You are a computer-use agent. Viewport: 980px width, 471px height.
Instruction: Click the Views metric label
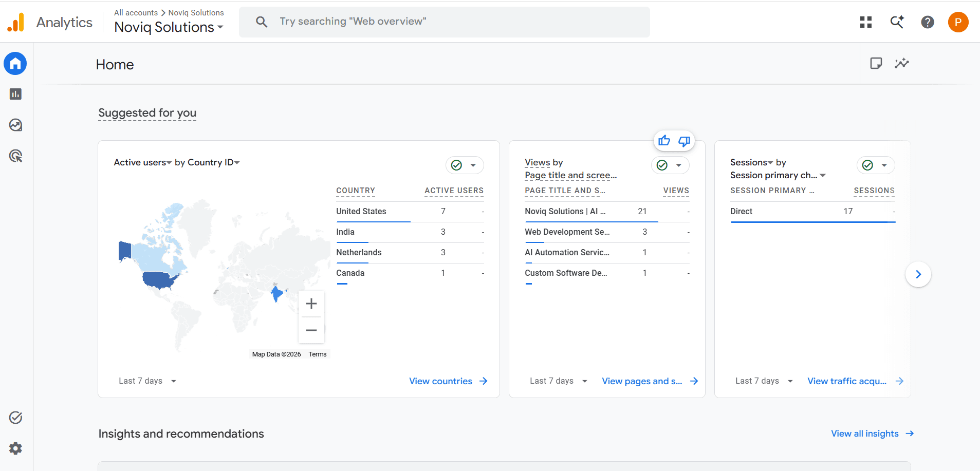(538, 162)
